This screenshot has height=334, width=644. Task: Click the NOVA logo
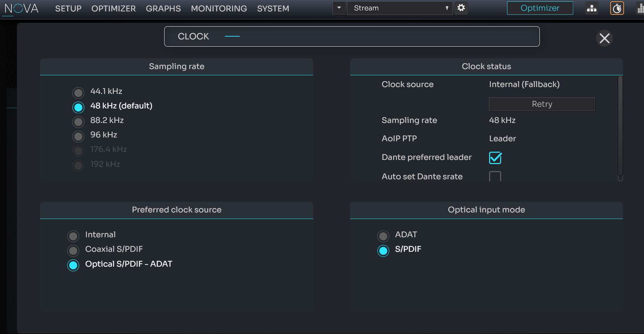(21, 8)
